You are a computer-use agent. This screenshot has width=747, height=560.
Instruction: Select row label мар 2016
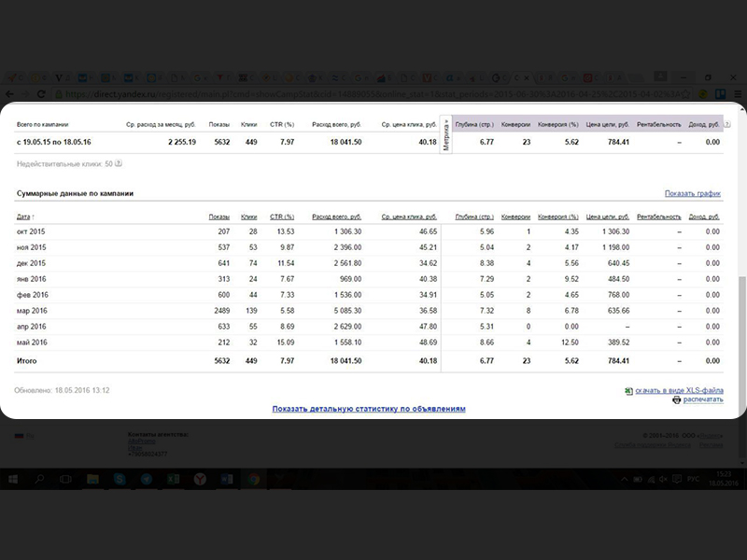click(32, 311)
